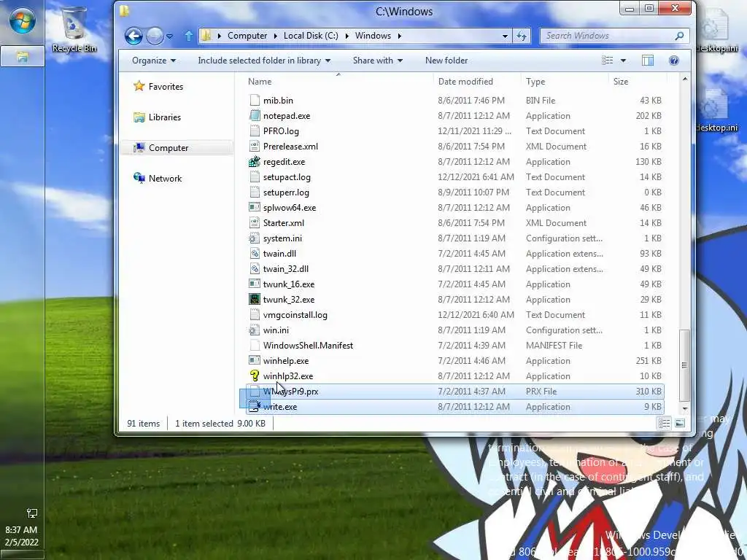The height and width of the screenshot is (560, 747).
Task: Click the network tray icon
Action: pos(32,513)
